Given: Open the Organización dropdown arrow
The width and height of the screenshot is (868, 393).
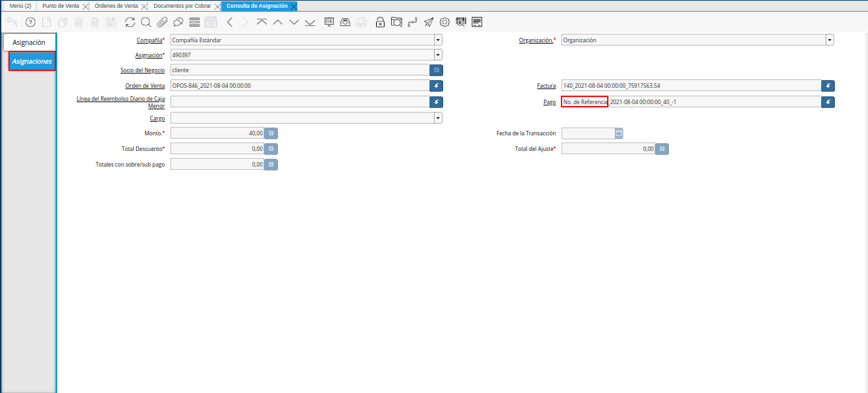Looking at the screenshot, I should [x=830, y=40].
